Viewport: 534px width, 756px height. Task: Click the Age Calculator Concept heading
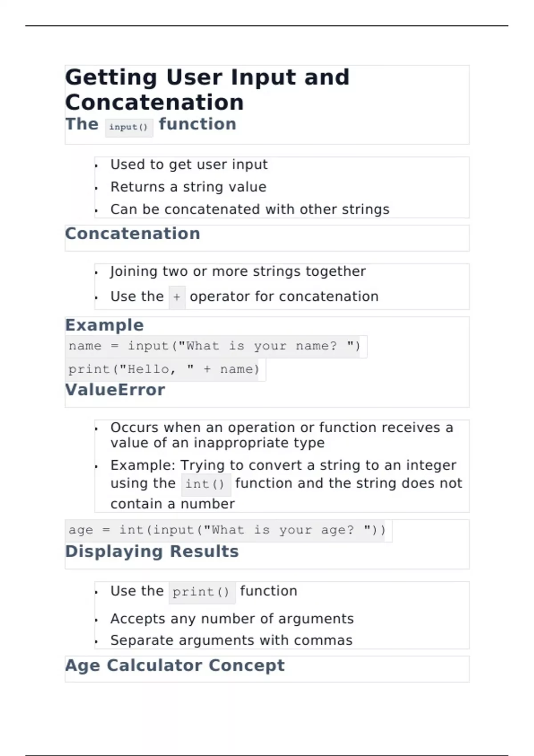point(175,665)
